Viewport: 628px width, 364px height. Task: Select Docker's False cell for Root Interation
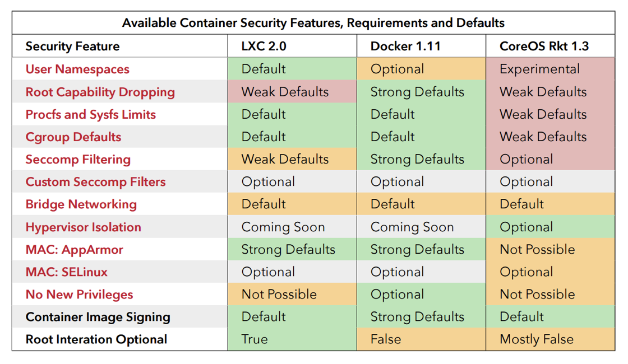[x=421, y=339]
